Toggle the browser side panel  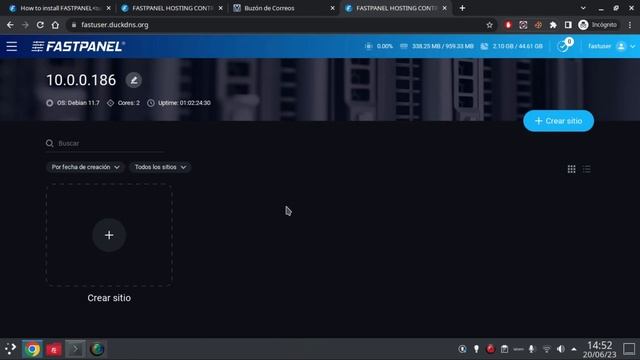pos(568,25)
